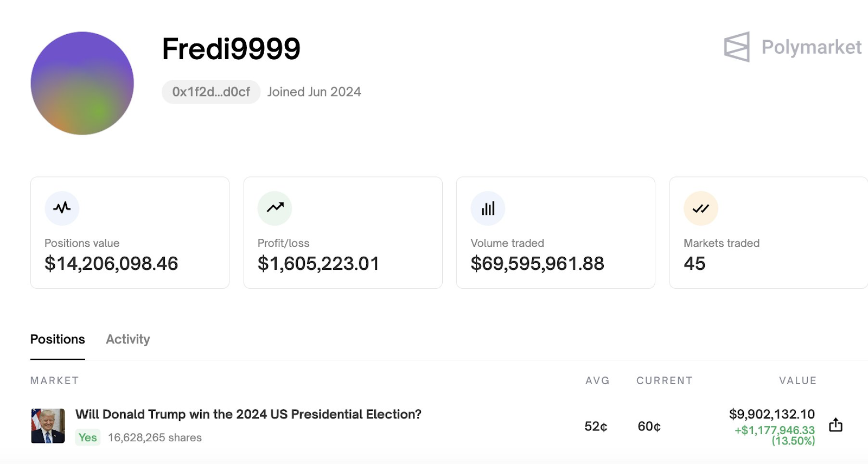Sort by the CURRENT column header

point(665,380)
